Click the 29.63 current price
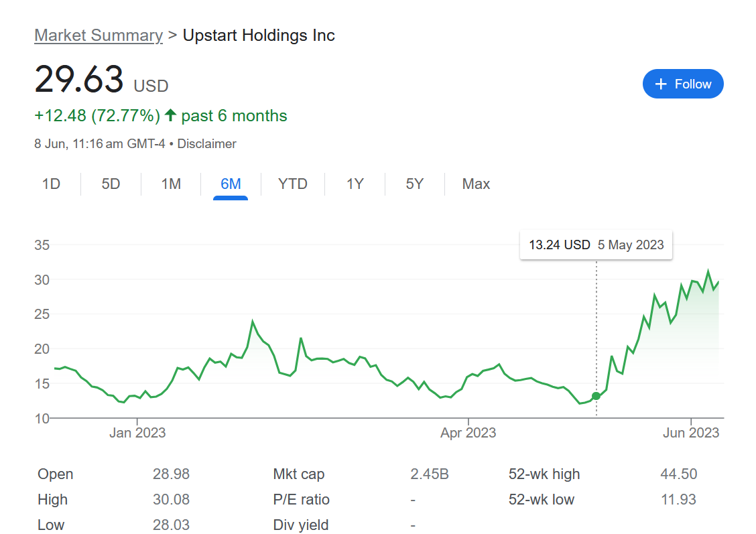This screenshot has width=756, height=534. click(79, 80)
